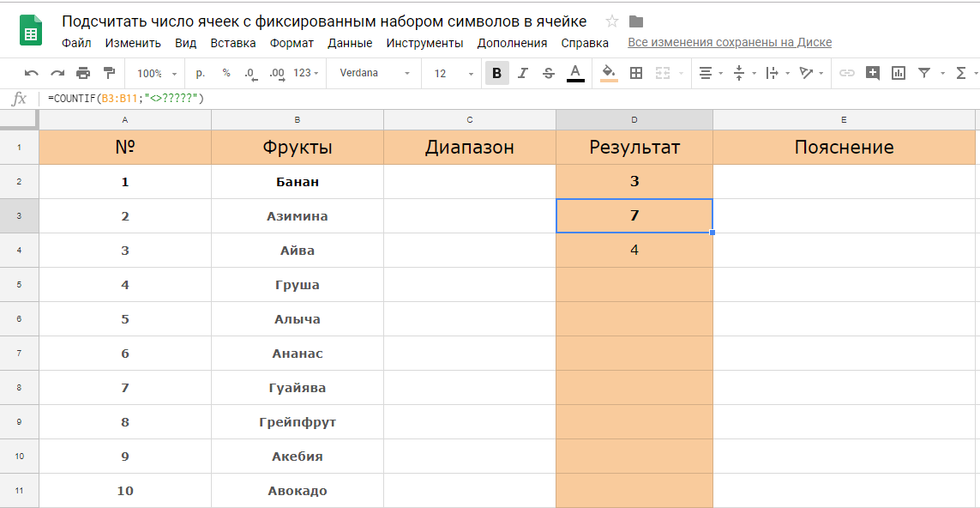Viewport: 980px width, 508px height.
Task: Click 'Все изменения сохранены на Диске' link
Action: (730, 43)
